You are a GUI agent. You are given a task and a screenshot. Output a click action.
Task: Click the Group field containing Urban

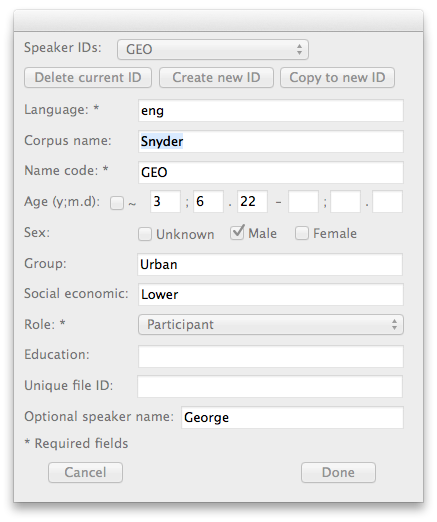(x=270, y=264)
